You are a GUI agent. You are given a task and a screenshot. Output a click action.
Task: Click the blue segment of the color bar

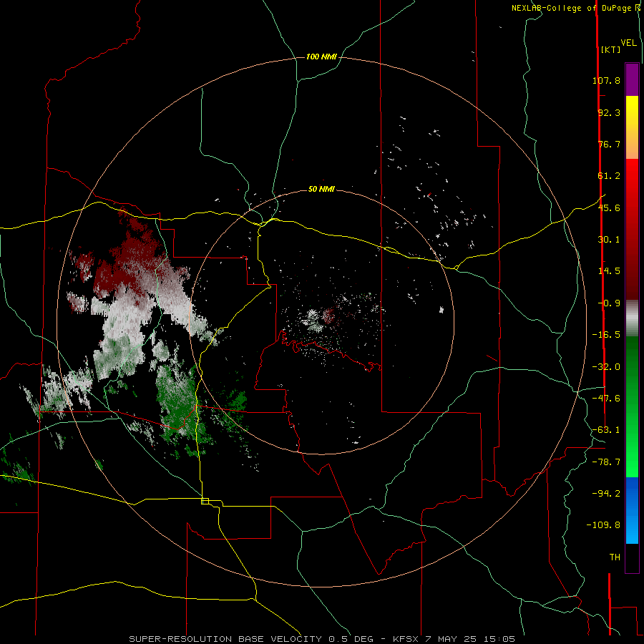(x=632, y=510)
